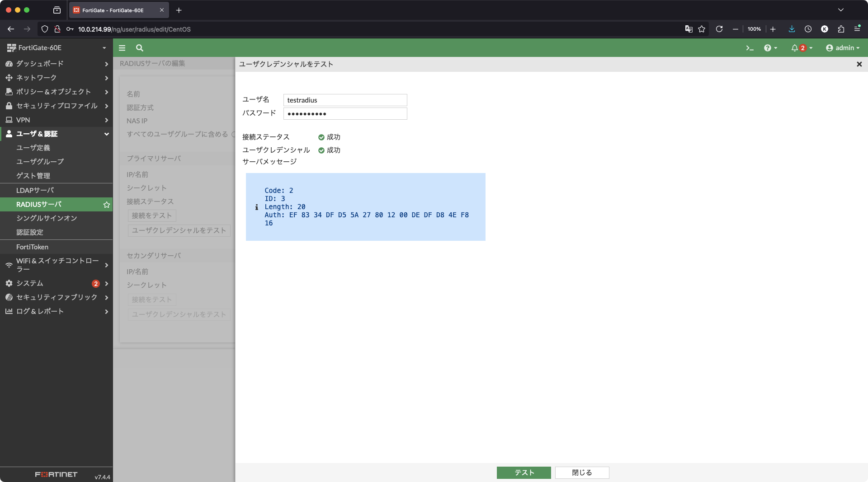This screenshot has width=868, height=482.
Task: Expand the システム menu
Action: pos(57,283)
